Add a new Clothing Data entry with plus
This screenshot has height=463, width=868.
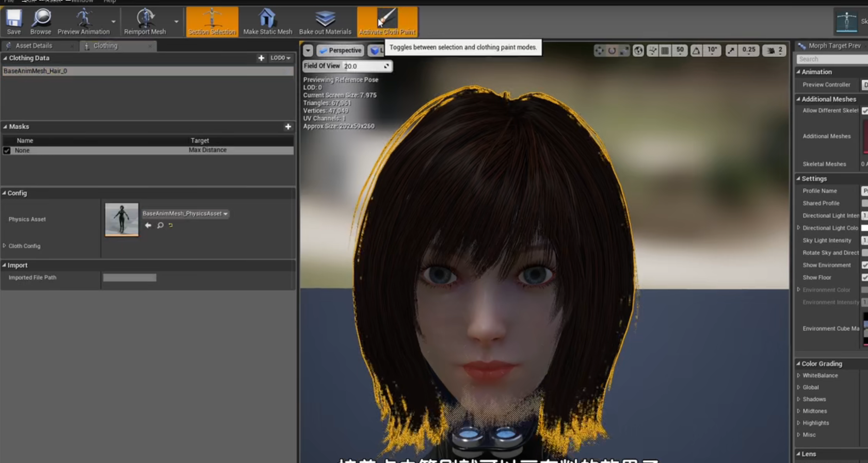pos(261,58)
